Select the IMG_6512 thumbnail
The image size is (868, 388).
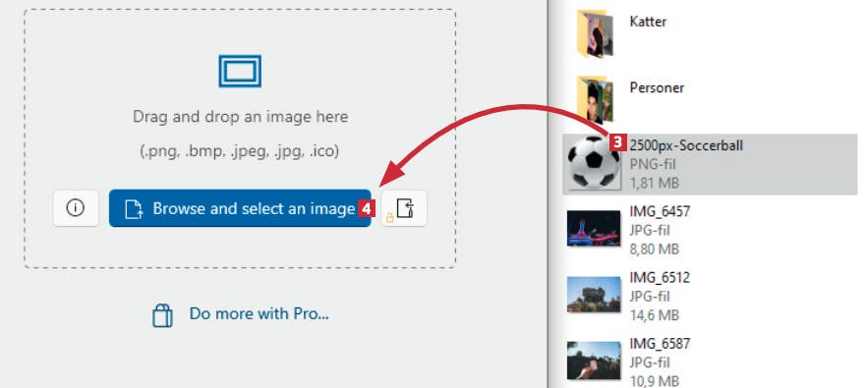point(594,295)
